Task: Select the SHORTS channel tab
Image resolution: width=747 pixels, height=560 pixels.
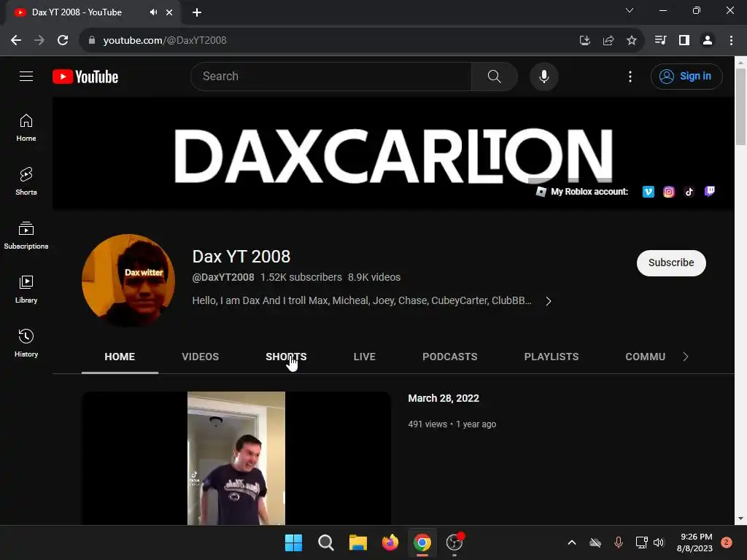Action: coord(286,357)
